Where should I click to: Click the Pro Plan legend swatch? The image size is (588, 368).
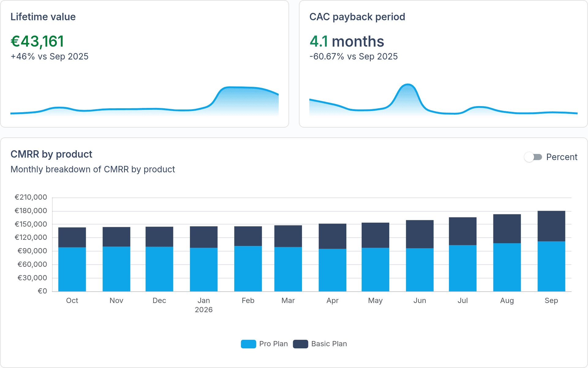click(248, 344)
